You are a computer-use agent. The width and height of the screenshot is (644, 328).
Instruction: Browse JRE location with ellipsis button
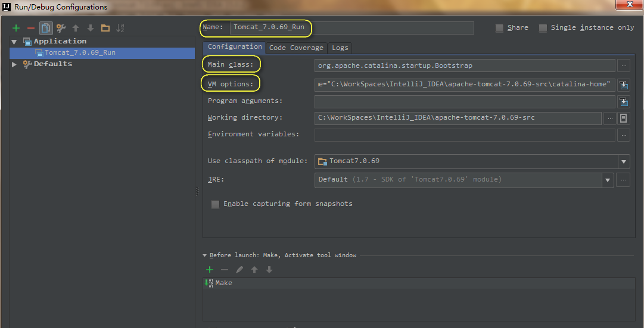(624, 180)
